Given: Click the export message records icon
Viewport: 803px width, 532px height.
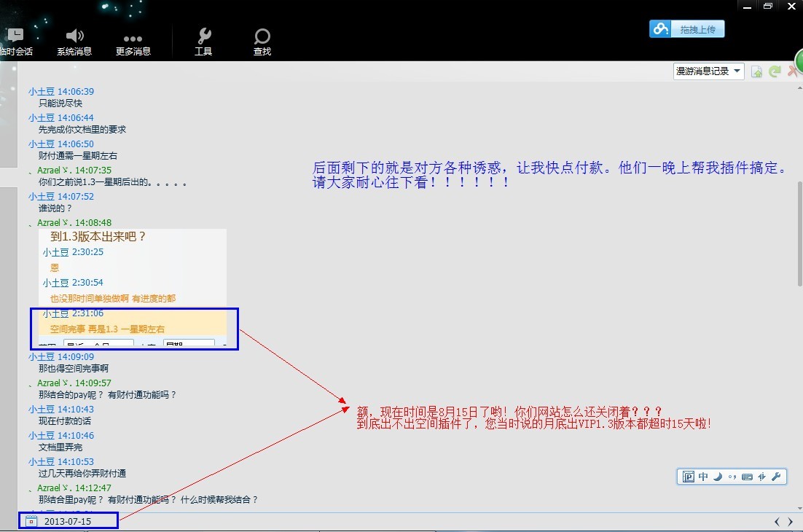Looking at the screenshot, I should (756, 71).
